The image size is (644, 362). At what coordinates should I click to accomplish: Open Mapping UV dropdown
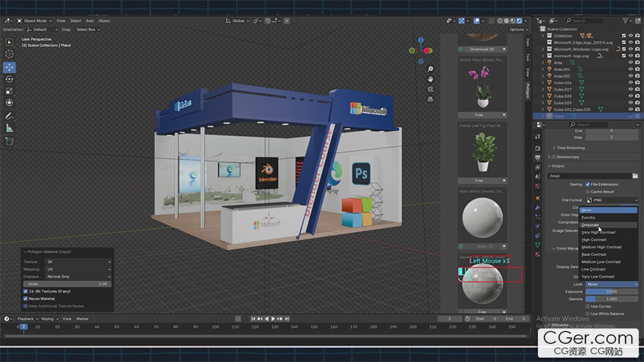click(x=78, y=269)
